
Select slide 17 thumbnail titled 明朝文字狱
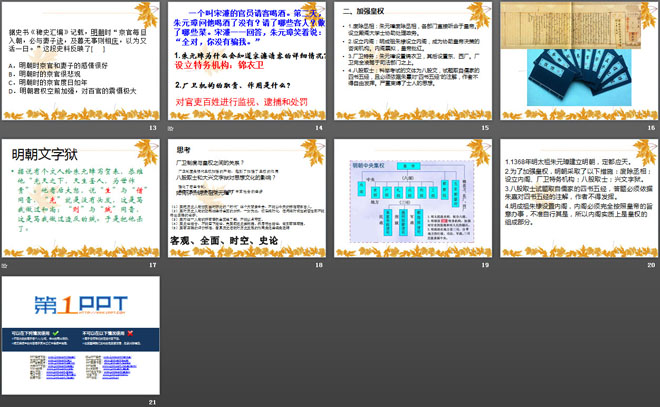click(81, 198)
